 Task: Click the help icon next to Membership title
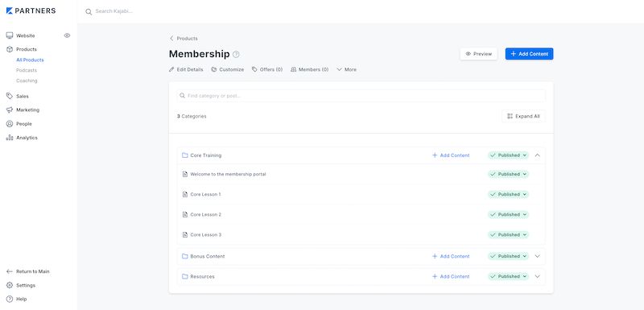pos(236,54)
